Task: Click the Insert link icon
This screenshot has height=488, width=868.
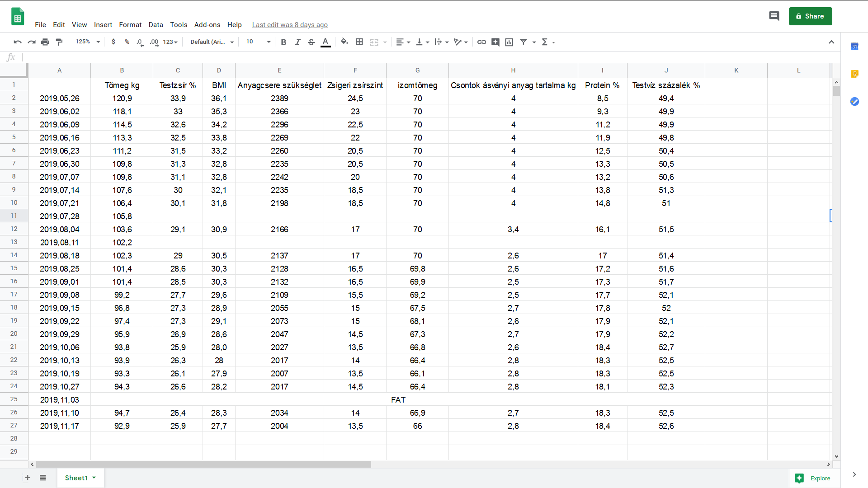Action: (481, 42)
